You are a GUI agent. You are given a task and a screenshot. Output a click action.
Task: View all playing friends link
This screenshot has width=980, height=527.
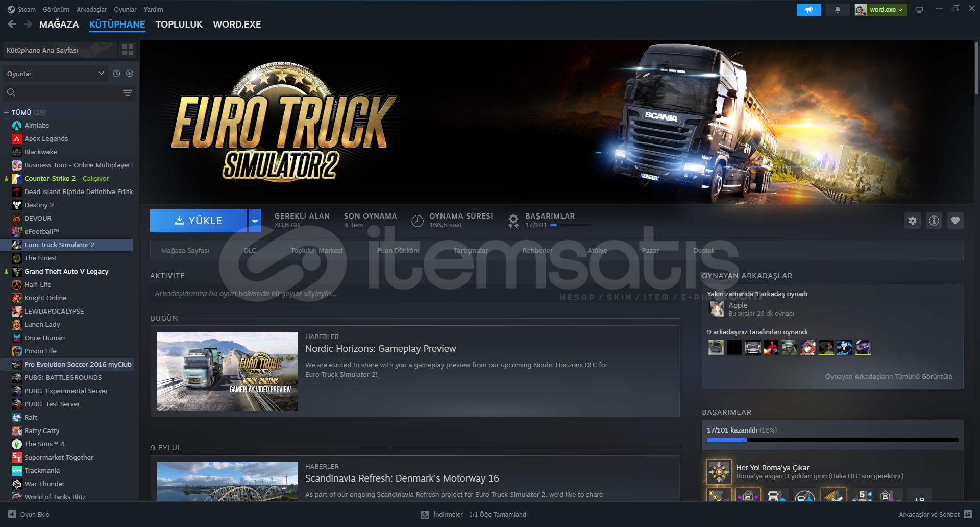coord(889,377)
